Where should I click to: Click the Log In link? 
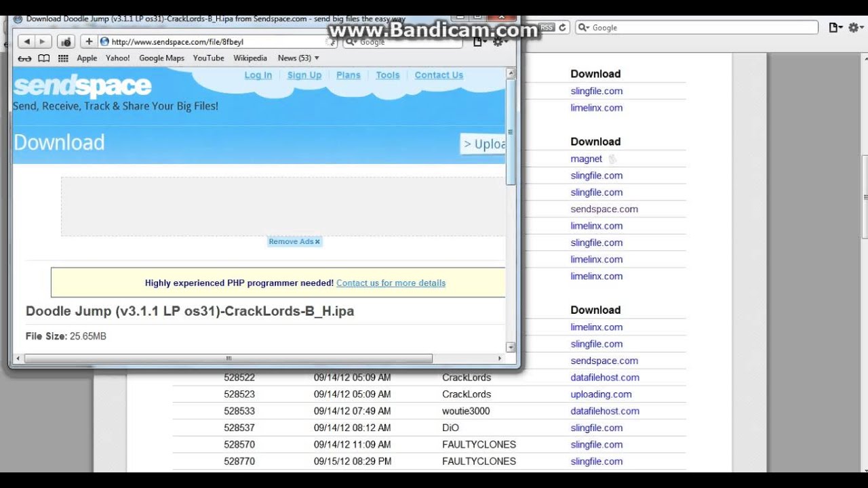coord(258,75)
